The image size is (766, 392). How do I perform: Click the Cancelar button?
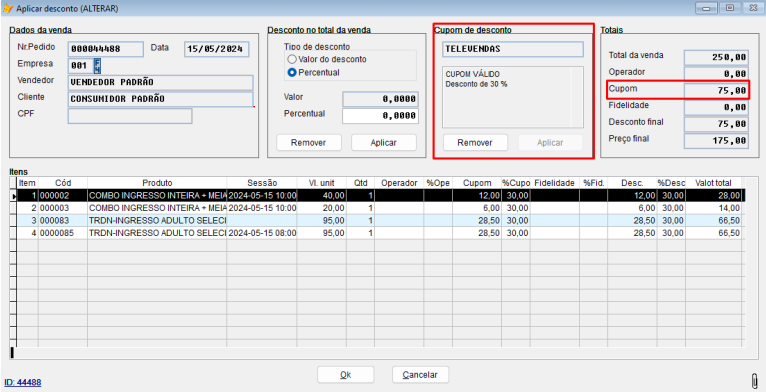pos(420,375)
